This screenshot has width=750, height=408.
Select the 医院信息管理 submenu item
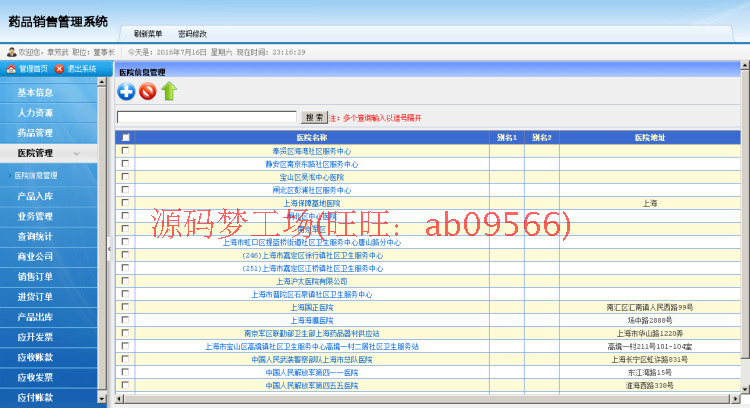(x=36, y=176)
